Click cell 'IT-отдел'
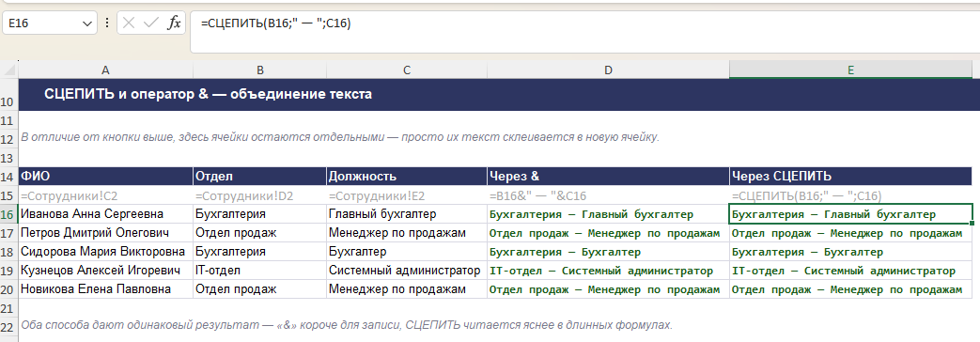 pyautogui.click(x=260, y=271)
